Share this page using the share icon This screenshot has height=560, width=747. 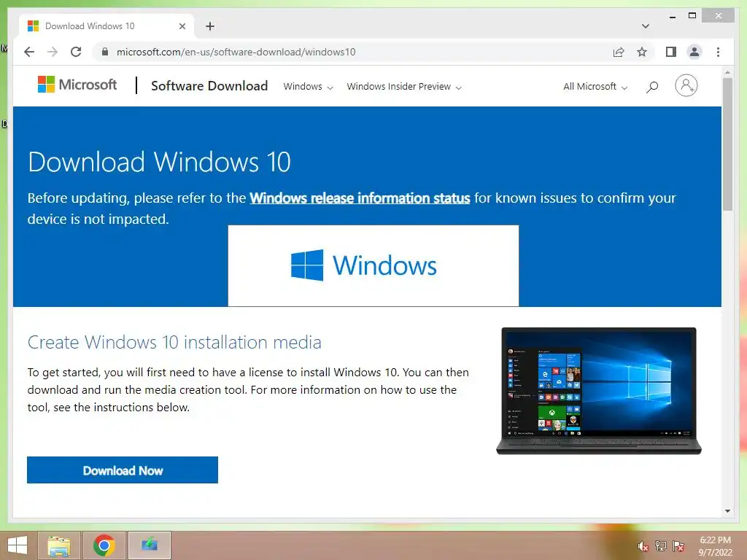pos(619,52)
